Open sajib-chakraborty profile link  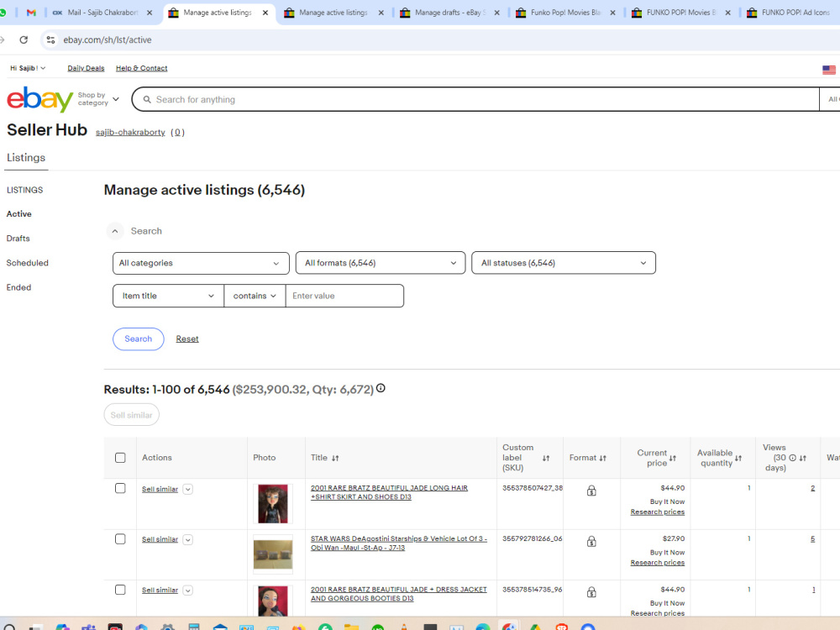(x=130, y=133)
